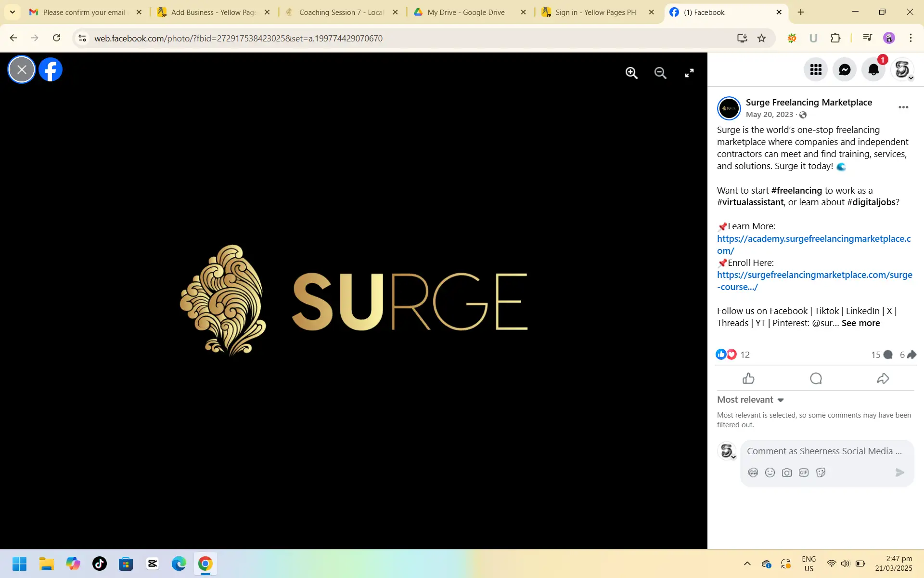This screenshot has height=578, width=924.
Task: Open the sticker picker in comment box
Action: coord(821,473)
